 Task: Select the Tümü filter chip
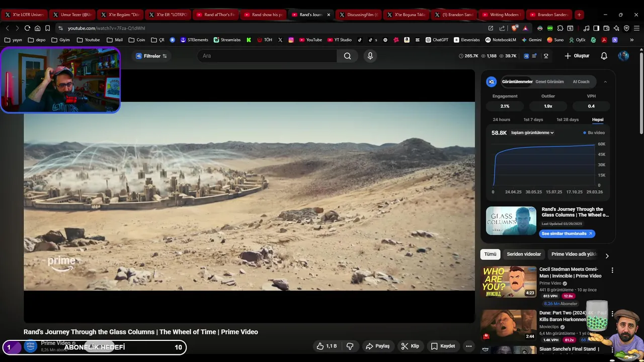[490, 254]
